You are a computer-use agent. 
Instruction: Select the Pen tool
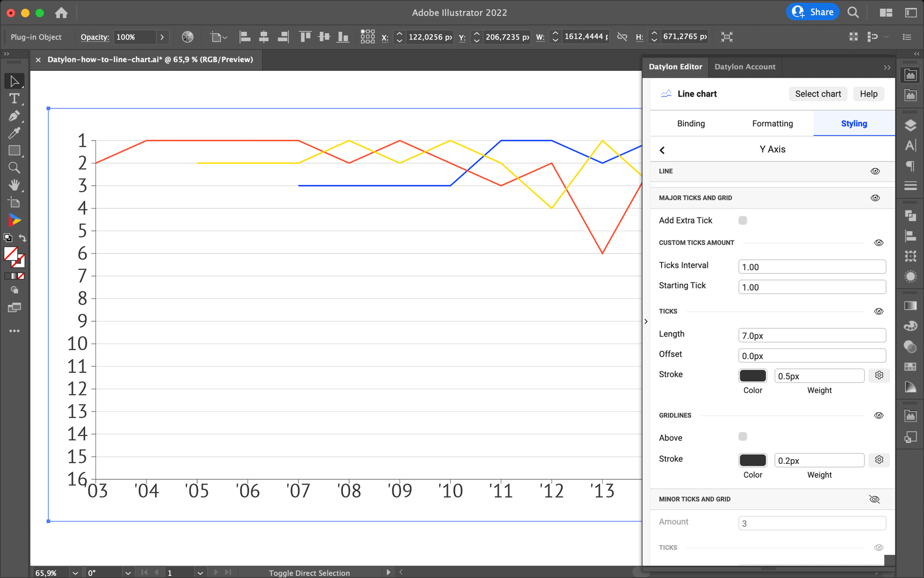click(x=14, y=116)
